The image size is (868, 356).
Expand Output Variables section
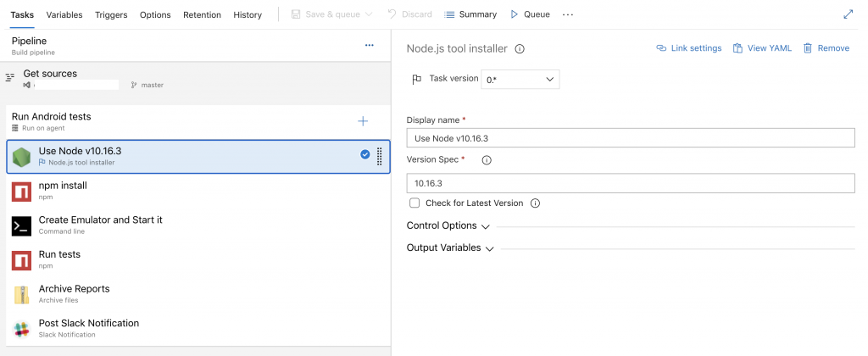pyautogui.click(x=450, y=248)
